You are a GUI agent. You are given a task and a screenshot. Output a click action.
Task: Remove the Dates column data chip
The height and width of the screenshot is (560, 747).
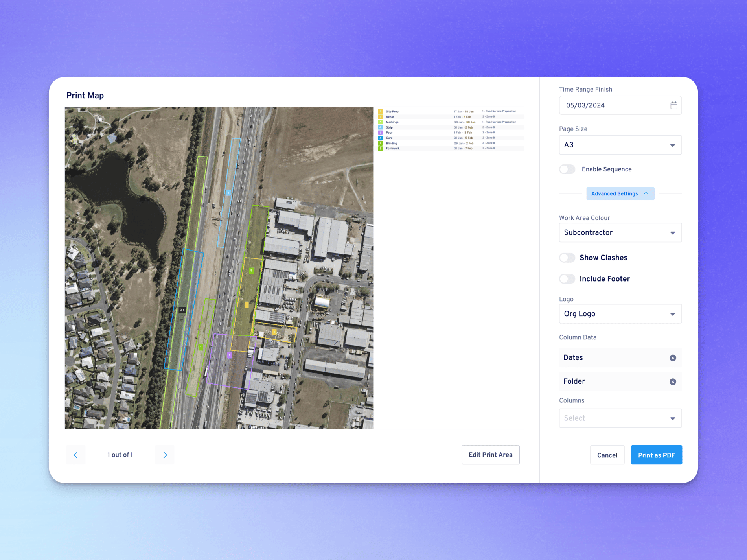[x=673, y=358]
